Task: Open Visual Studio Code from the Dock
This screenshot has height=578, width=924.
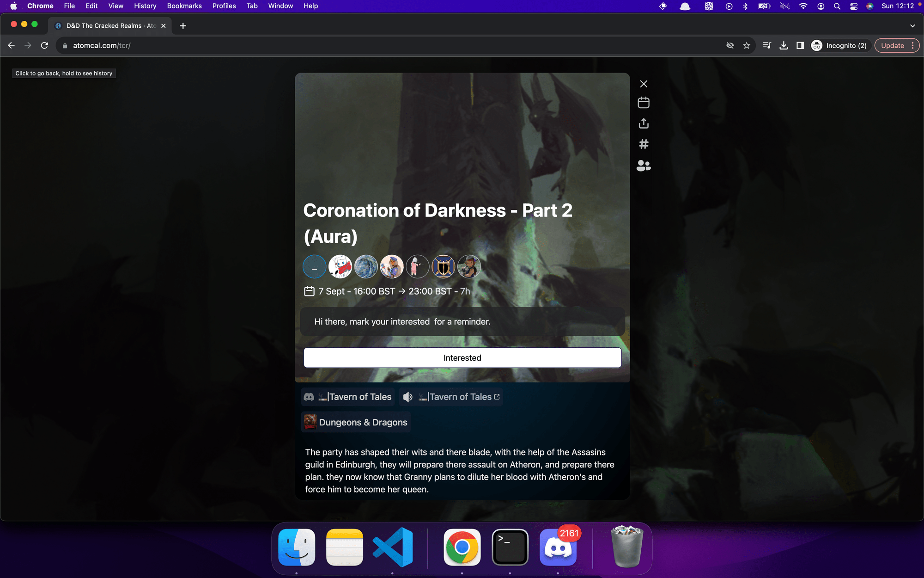Action: click(393, 547)
